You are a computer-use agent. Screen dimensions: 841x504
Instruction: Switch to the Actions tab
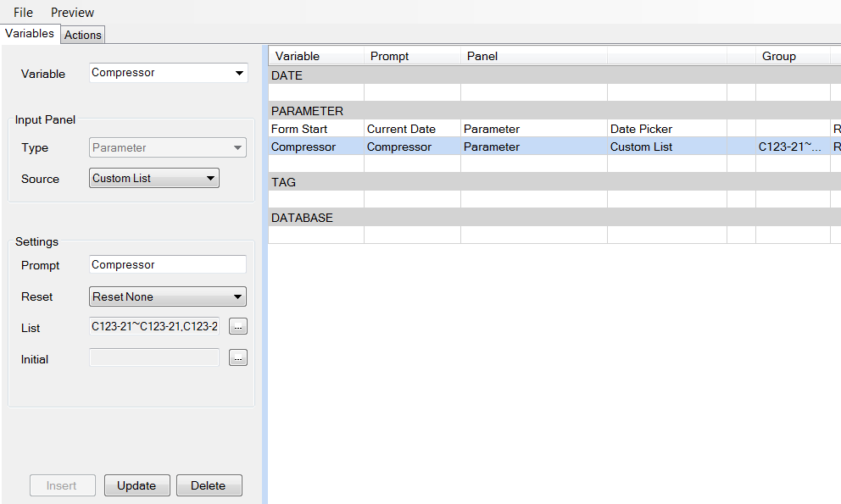coord(82,35)
